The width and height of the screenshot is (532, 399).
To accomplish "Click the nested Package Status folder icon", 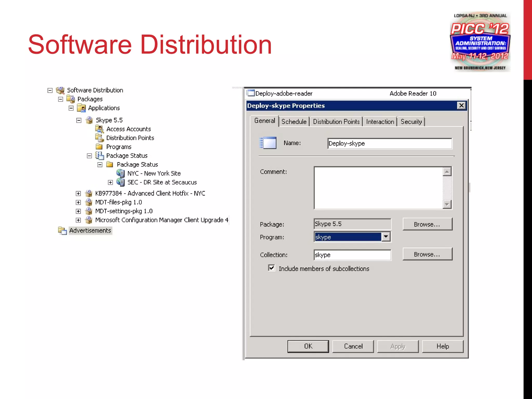I will 110,164.
